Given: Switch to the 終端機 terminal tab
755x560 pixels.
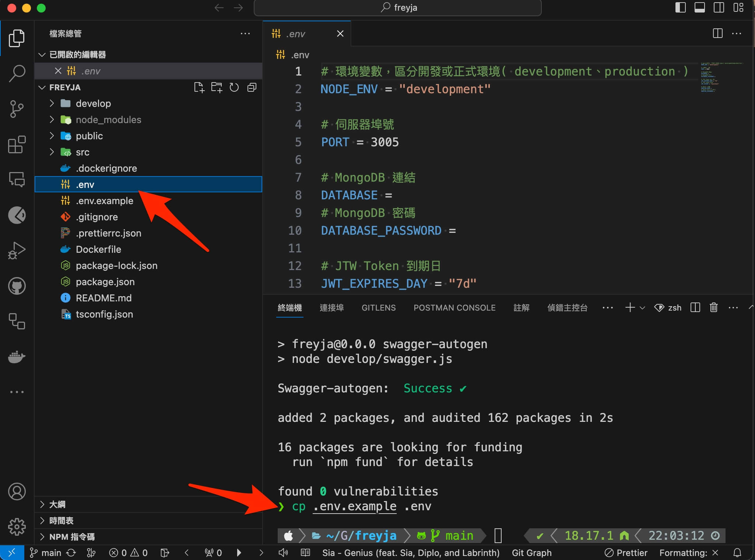Looking at the screenshot, I should [290, 308].
